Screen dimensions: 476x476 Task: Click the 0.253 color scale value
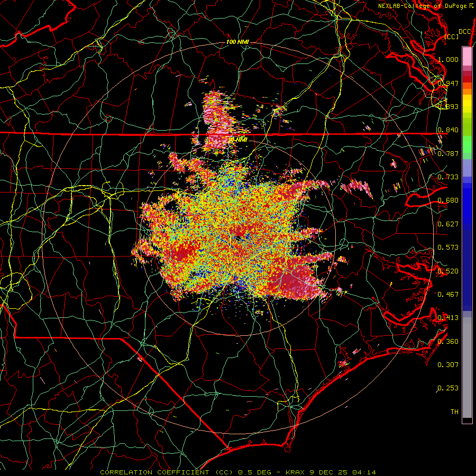click(x=448, y=388)
